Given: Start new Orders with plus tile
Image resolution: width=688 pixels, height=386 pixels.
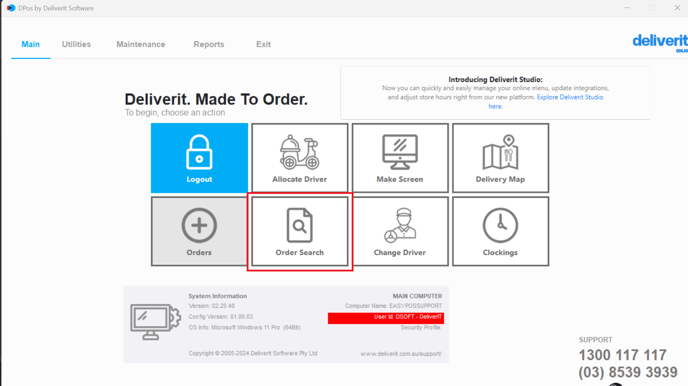Looking at the screenshot, I should click(199, 231).
